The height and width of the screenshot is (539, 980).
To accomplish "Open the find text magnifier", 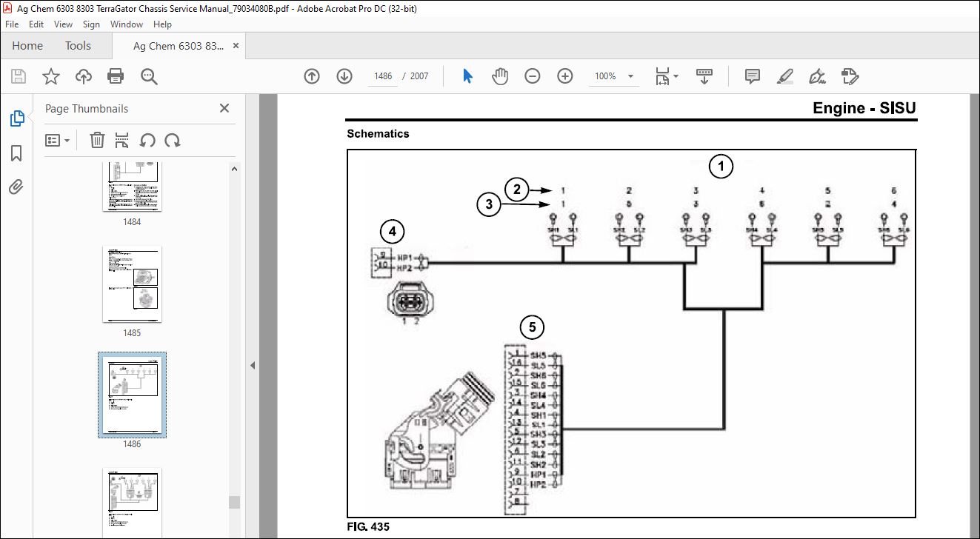I will pos(149,76).
